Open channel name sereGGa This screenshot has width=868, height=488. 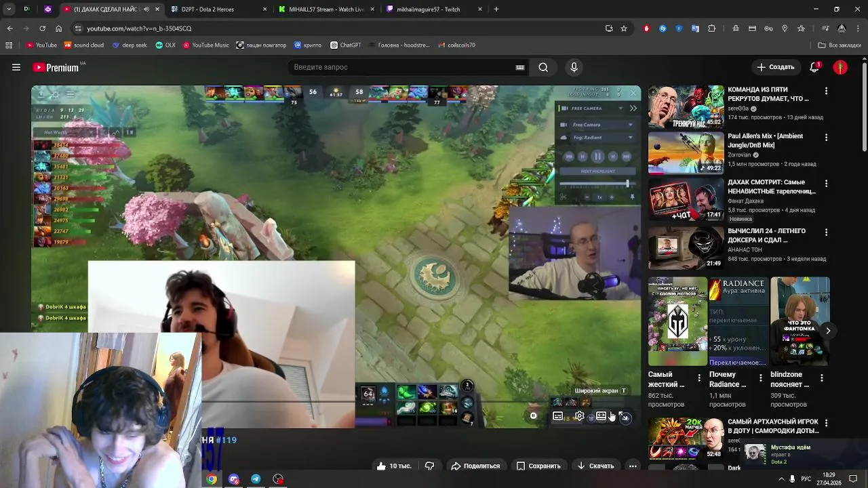[x=738, y=108]
